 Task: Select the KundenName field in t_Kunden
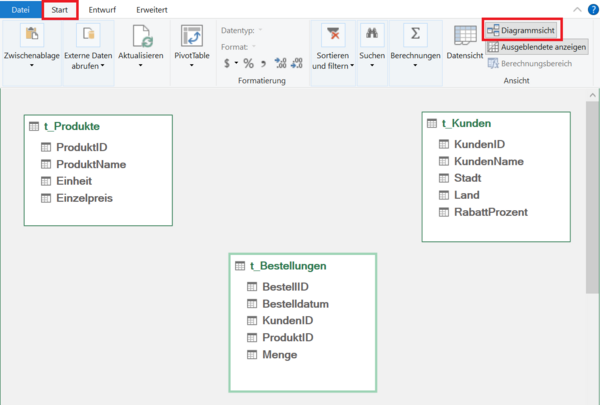(x=488, y=161)
